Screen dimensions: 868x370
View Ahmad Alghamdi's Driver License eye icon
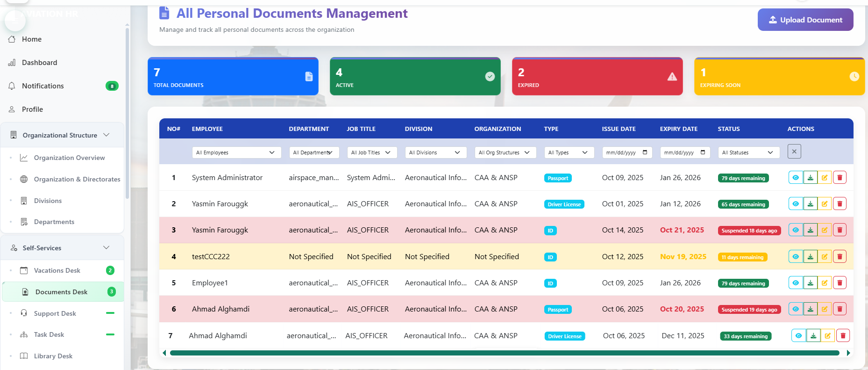(x=798, y=336)
